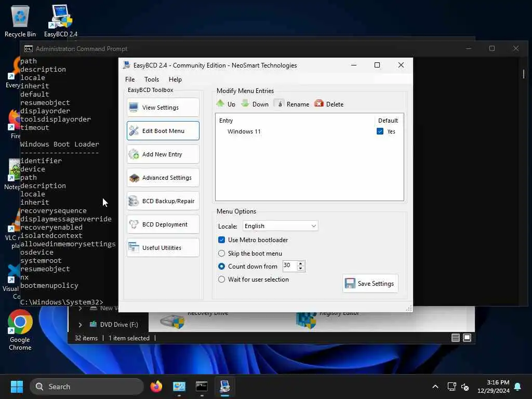Viewport: 532px width, 399px height.
Task: Click the countdown seconds input field
Action: pyautogui.click(x=290, y=265)
